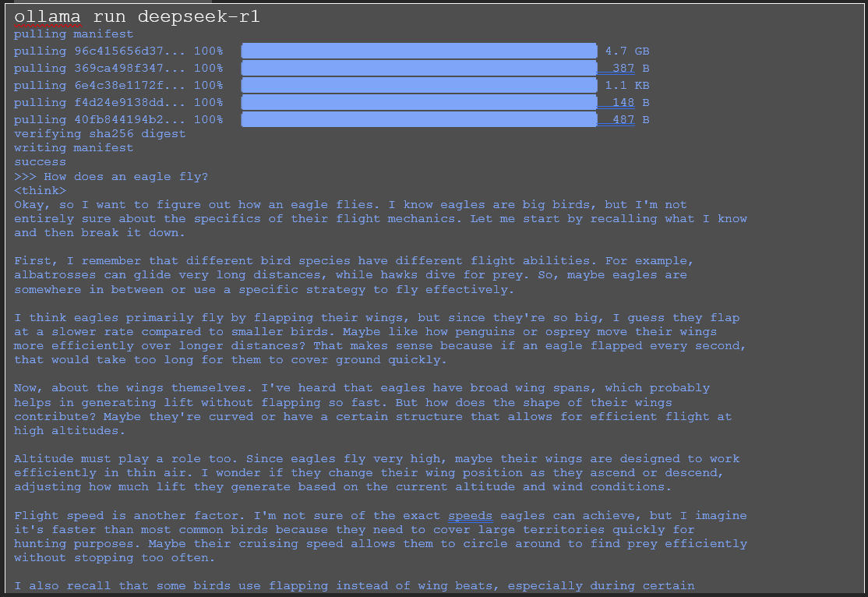Image resolution: width=868 pixels, height=597 pixels.
Task: Click the "writing manifest" line
Action: pos(73,148)
